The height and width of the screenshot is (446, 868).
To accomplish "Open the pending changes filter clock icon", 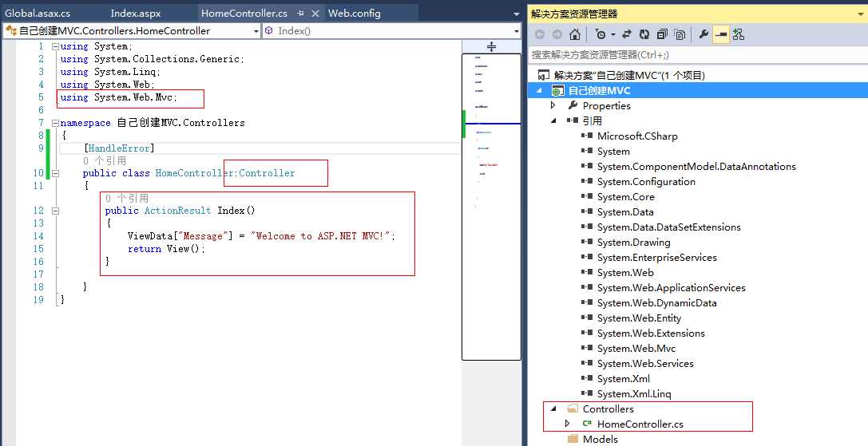I will (600, 34).
